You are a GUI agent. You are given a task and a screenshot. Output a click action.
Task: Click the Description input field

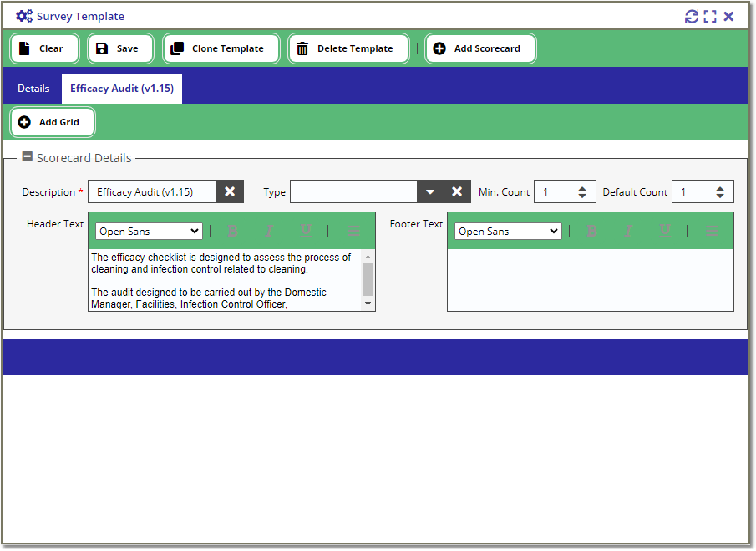pos(152,192)
